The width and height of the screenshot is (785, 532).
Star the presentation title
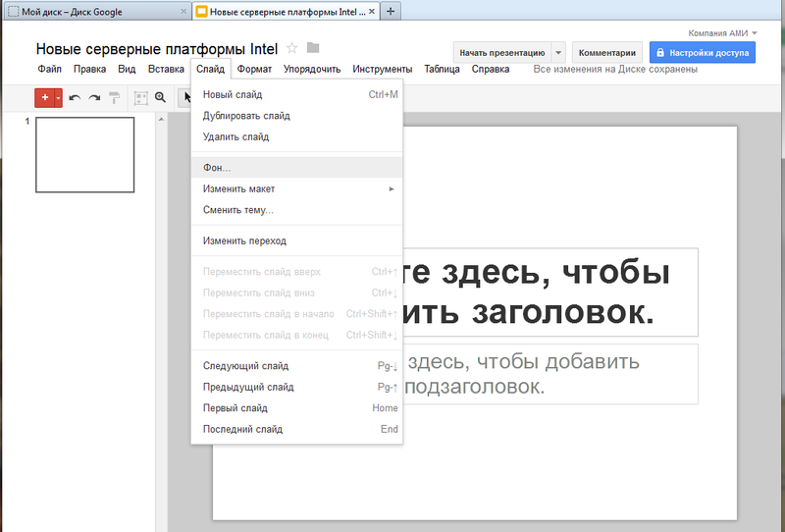291,48
